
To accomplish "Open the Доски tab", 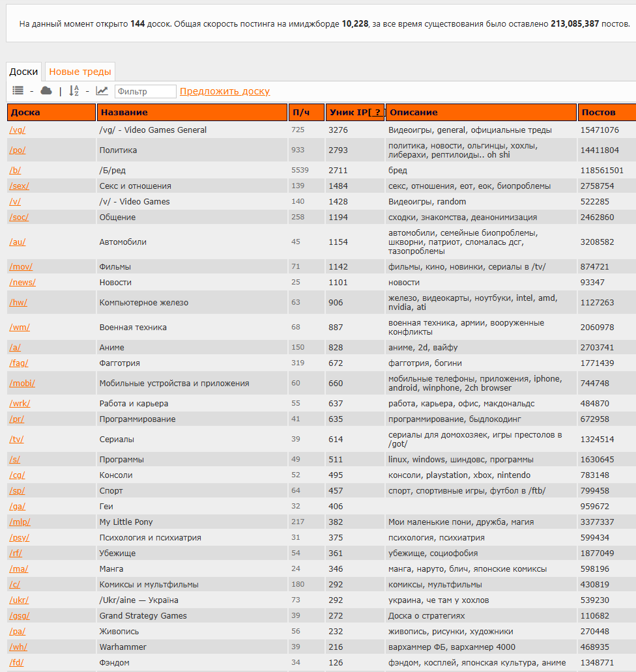I will [23, 72].
